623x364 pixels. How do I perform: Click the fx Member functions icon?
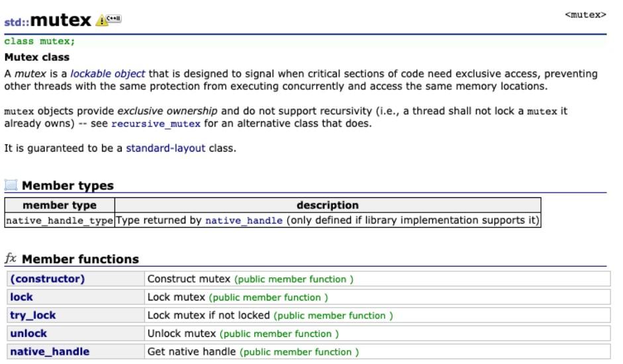pyautogui.click(x=11, y=258)
